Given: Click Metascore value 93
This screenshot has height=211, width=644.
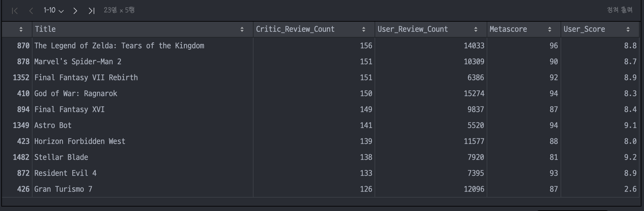Looking at the screenshot, I should 554,173.
